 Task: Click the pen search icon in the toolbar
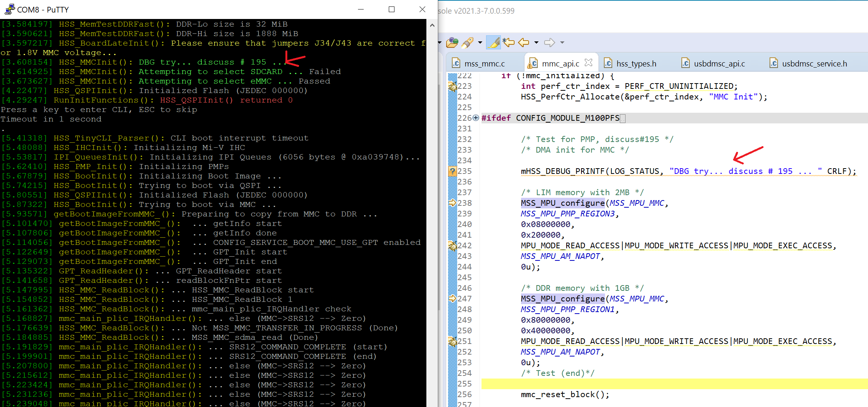(468, 43)
